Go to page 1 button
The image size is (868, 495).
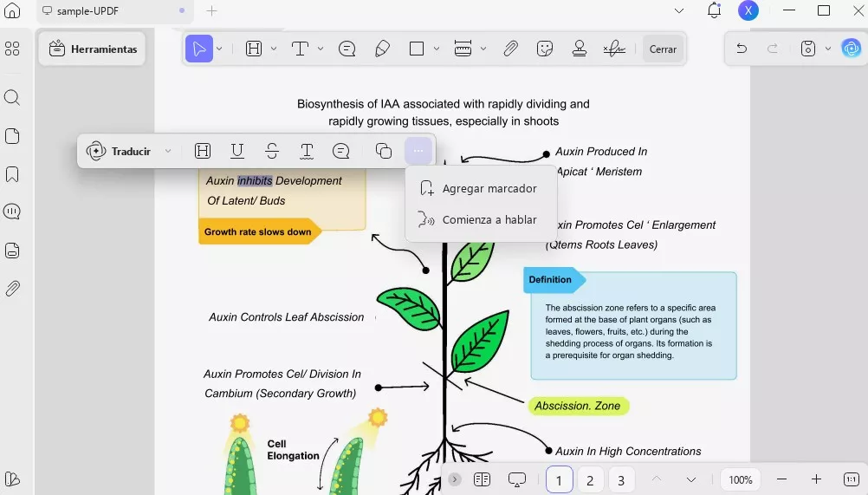[559, 480]
